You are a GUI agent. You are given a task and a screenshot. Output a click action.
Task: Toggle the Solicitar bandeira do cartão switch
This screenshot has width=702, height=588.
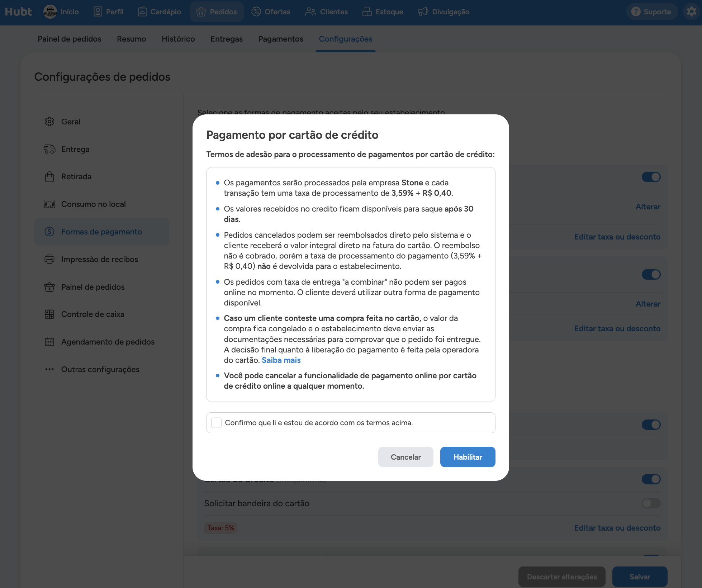[651, 503]
